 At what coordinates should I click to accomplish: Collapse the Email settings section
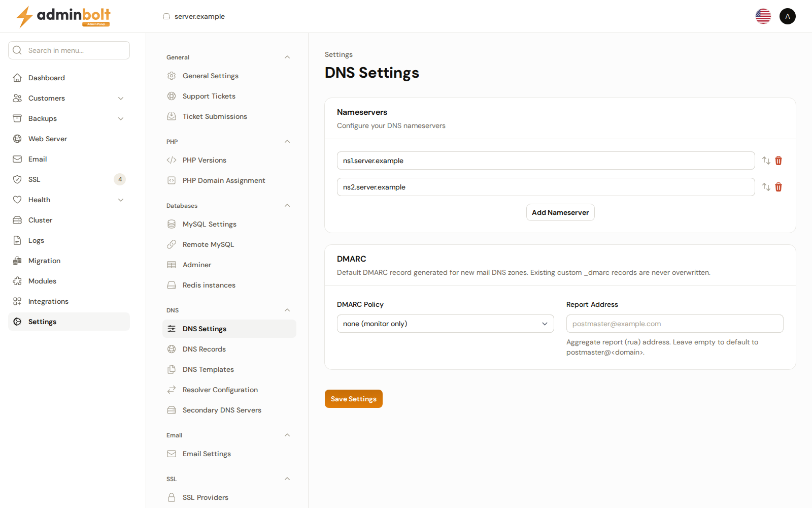pos(287,435)
